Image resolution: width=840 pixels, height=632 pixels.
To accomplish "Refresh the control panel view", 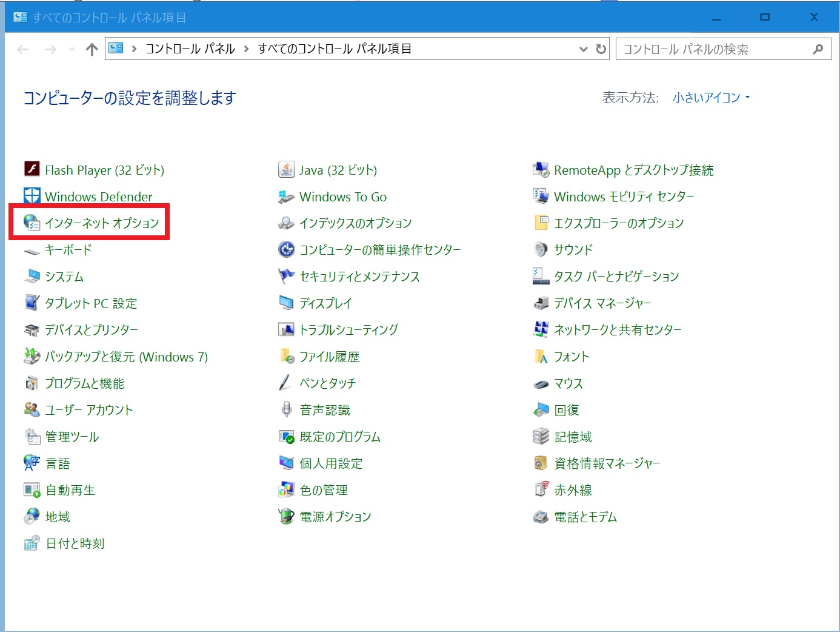I will [x=601, y=49].
